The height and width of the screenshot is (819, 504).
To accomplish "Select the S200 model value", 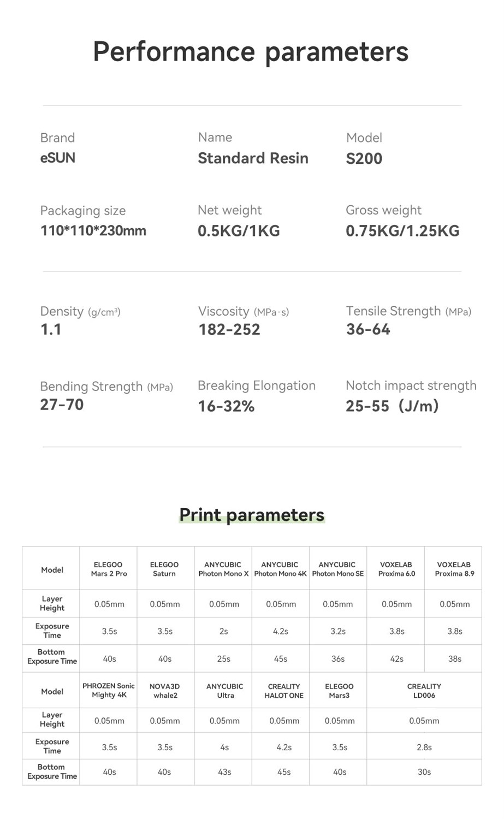I will coord(364,159).
